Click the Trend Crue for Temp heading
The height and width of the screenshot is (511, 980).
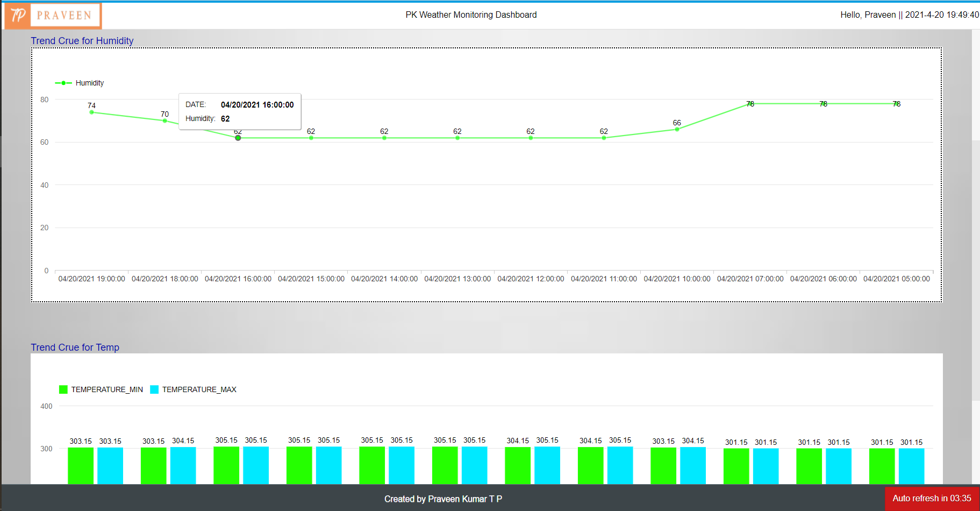[75, 347]
